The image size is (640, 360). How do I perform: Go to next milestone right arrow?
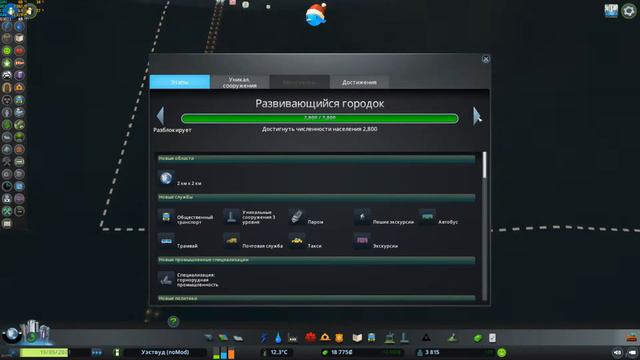coord(477,116)
